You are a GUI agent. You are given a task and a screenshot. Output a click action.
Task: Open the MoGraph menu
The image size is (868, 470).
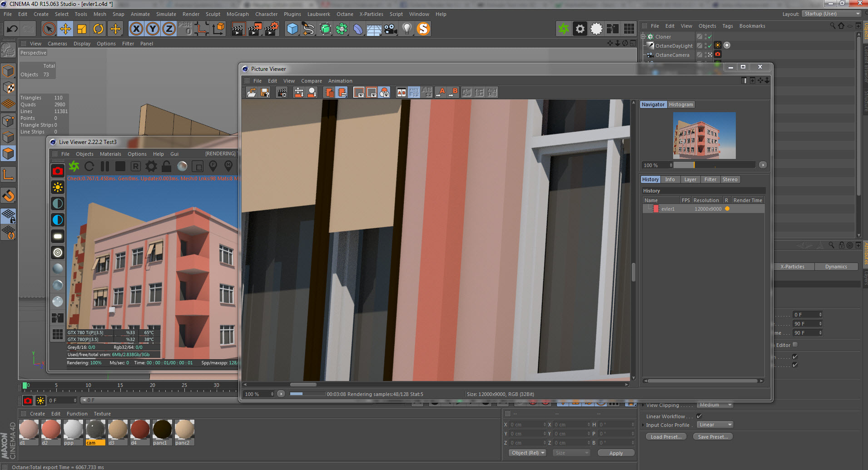tap(238, 14)
